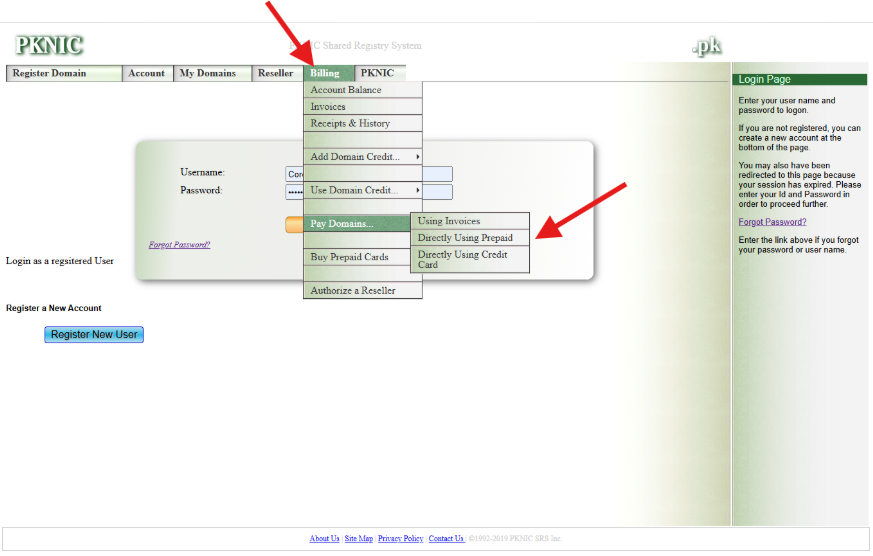Click the .pk logo image
The image size is (873, 556).
[706, 46]
